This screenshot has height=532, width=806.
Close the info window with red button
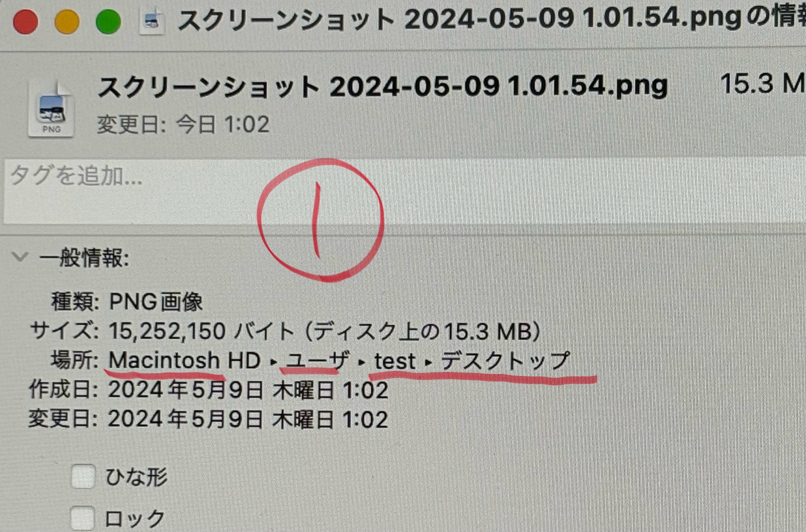click(x=26, y=22)
